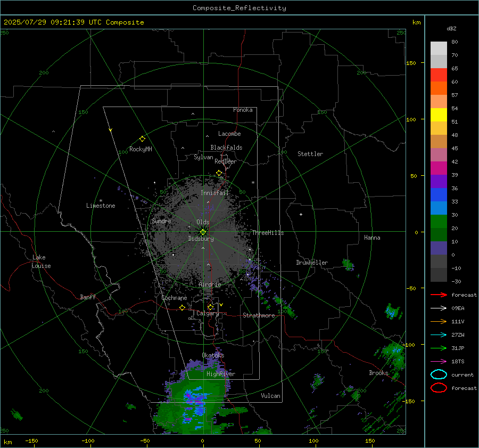
Task: Click the yellow diamond marker at RockyMH
Action: [x=142, y=139]
